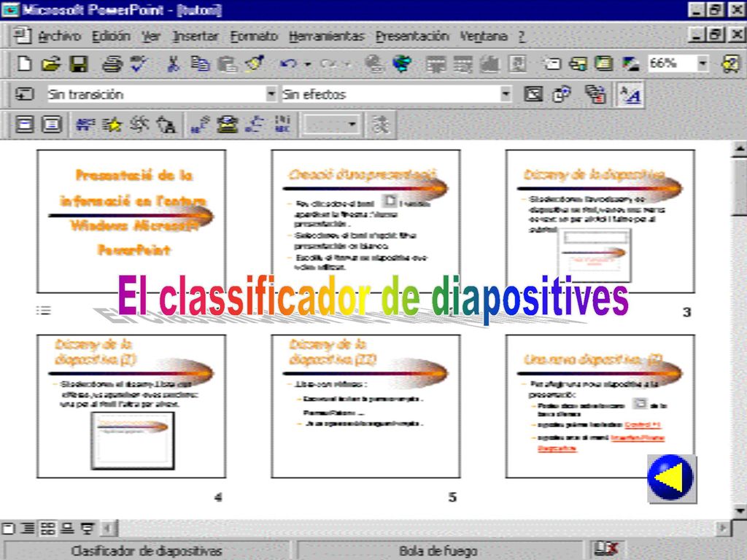The height and width of the screenshot is (560, 747).
Task: Start the rehearse timings icon
Action: [x=562, y=94]
